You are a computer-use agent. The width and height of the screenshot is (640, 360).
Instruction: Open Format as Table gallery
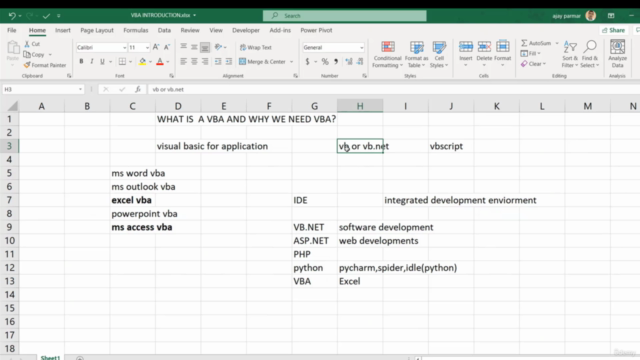(416, 54)
